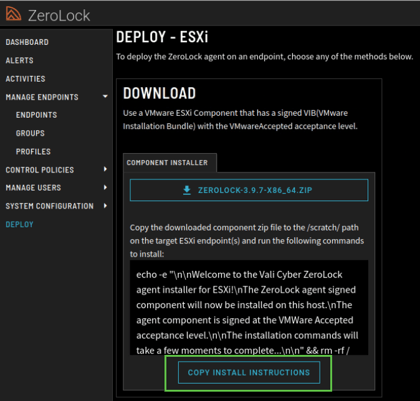Click the echo install command text box
Viewport: 420px width, 401px height.
[249, 308]
